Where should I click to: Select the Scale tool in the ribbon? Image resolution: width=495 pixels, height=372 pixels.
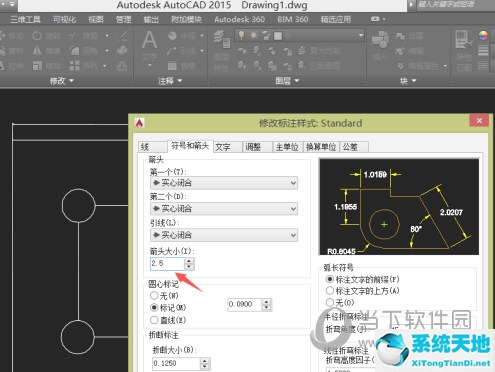(48, 66)
